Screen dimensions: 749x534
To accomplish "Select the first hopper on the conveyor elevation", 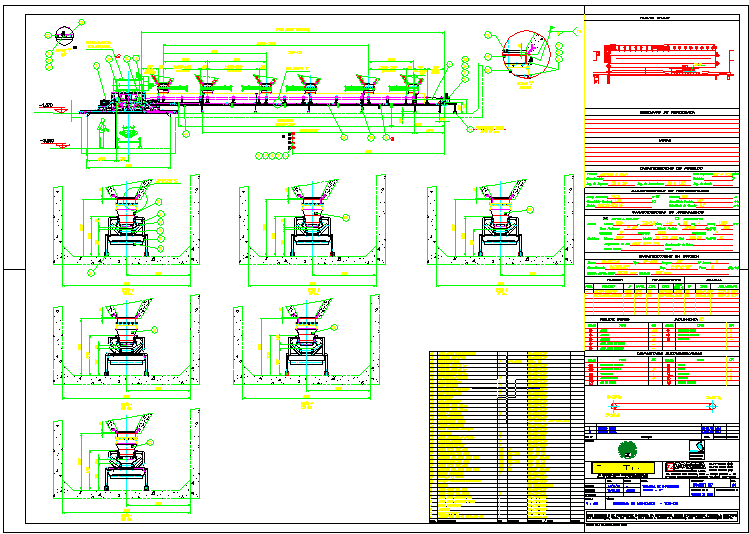I will 164,82.
